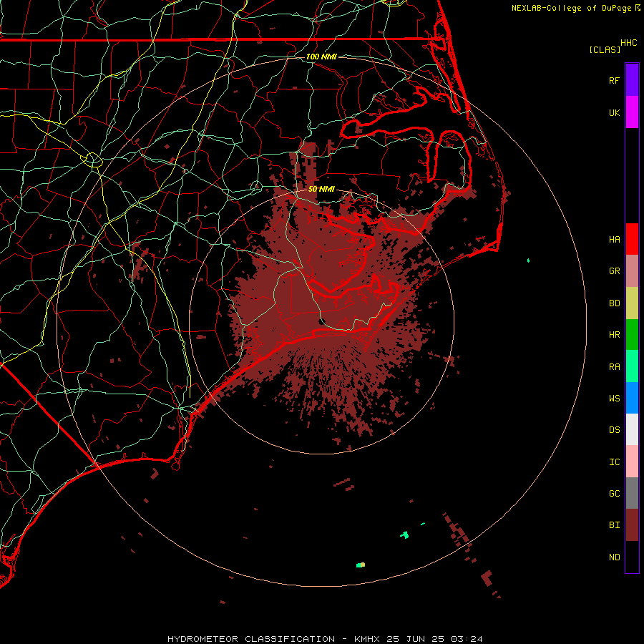This screenshot has width=644, height=644.
Task: Click the GR pink-brown legend swatch
Action: 632,271
